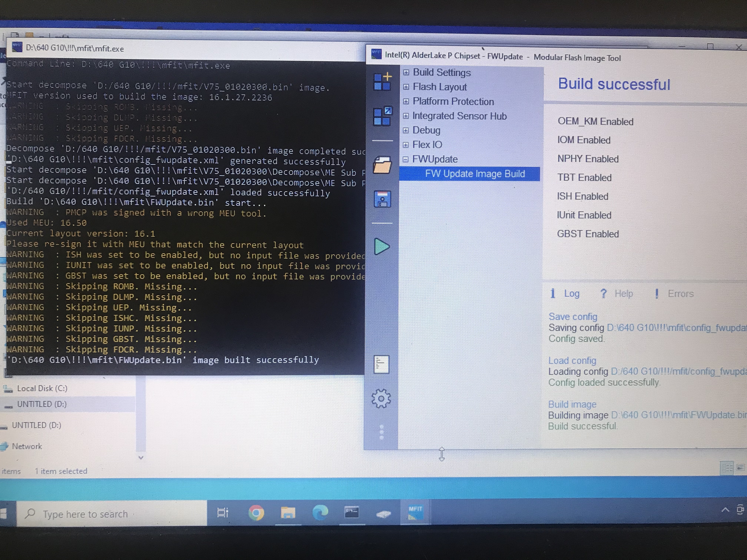Collapse the FWUpdate tree node
747x560 pixels.
tap(406, 159)
